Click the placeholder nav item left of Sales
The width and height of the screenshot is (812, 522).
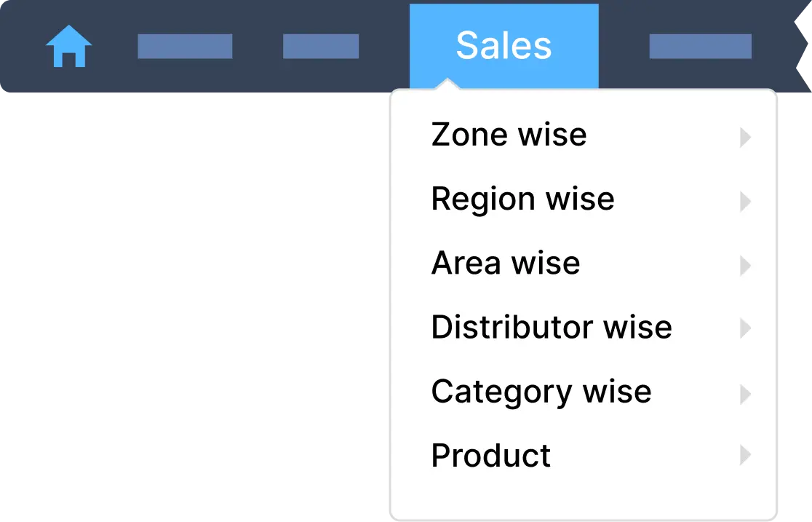point(320,47)
